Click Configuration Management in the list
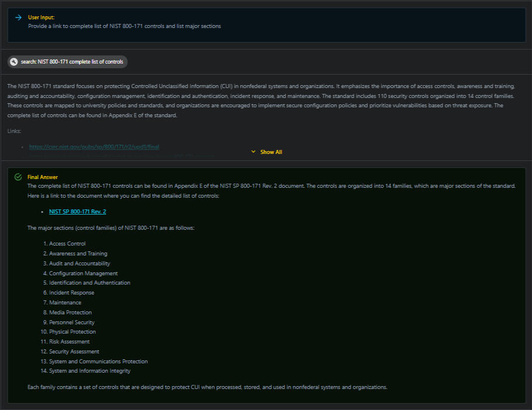Viewport: 532px width, 410px height. [83, 273]
